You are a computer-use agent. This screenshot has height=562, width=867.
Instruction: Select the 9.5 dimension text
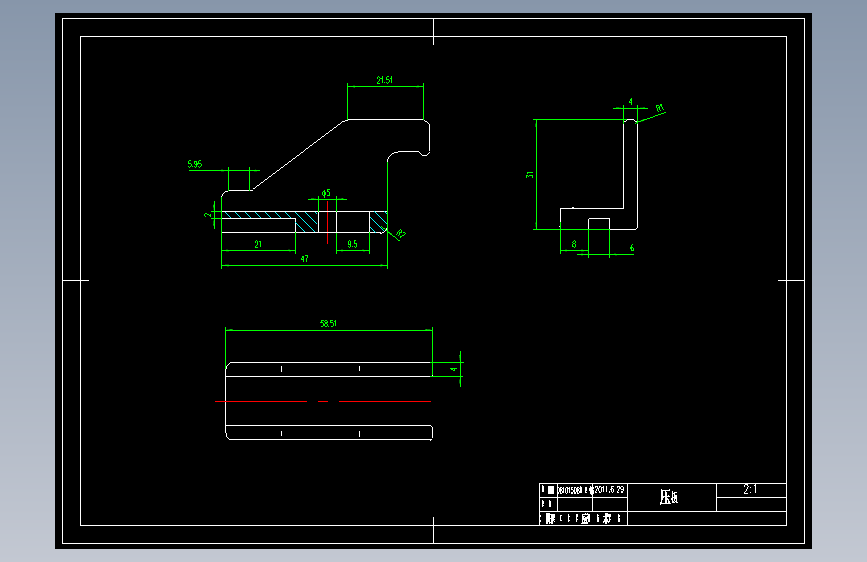[352, 244]
